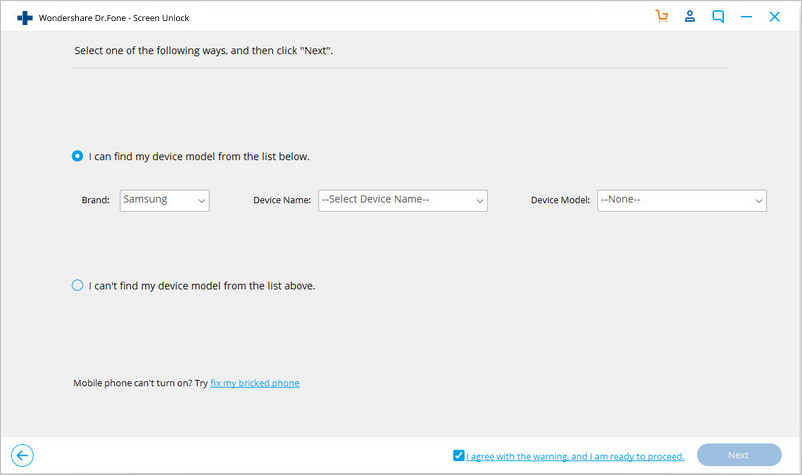Open the Select Device Name dropdown
This screenshot has height=475, width=802.
[402, 200]
